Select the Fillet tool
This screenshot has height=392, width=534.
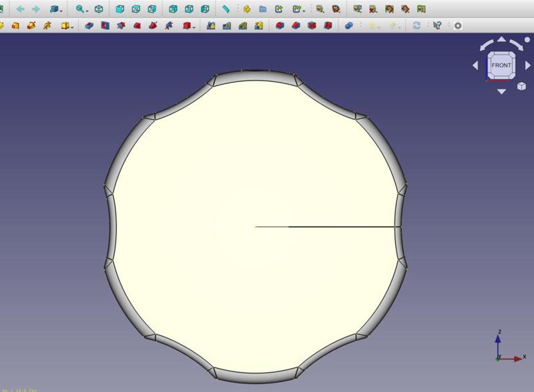(280, 25)
